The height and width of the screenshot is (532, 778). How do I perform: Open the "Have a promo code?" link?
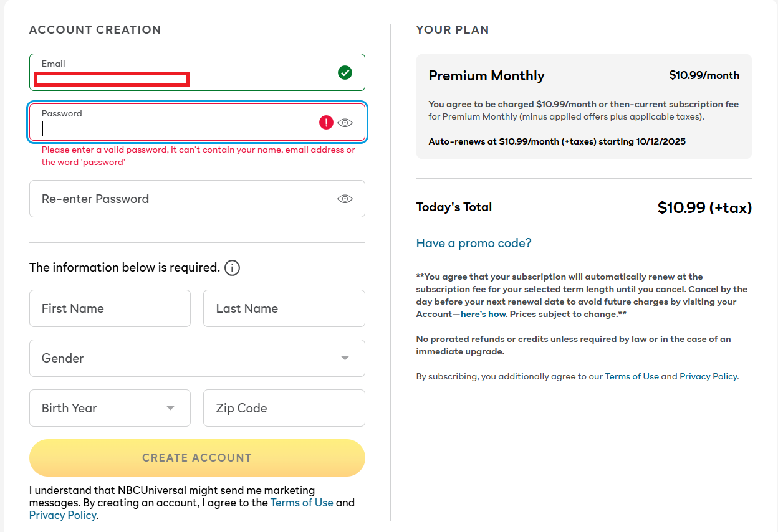[473, 243]
